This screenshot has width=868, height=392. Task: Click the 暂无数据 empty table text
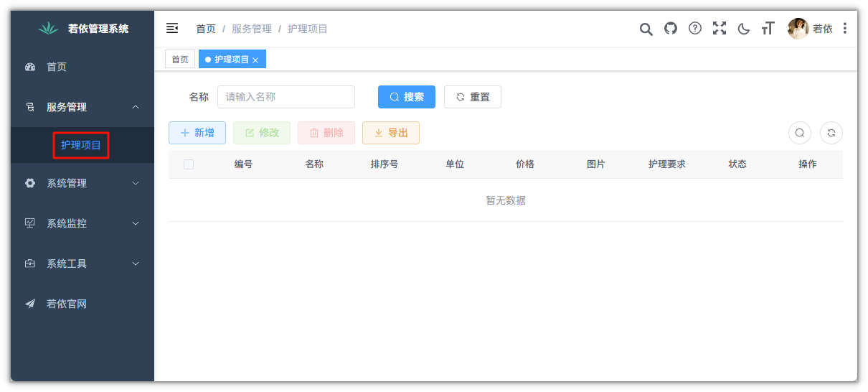506,200
